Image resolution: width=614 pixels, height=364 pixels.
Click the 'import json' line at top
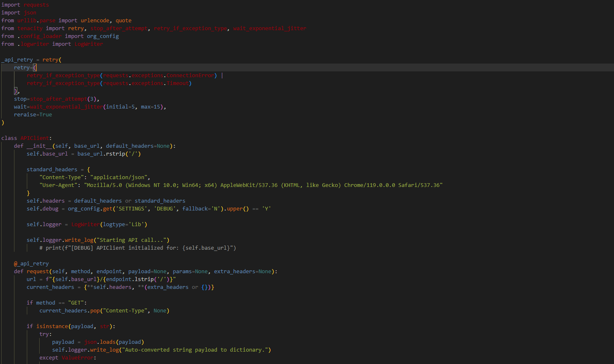coord(19,13)
